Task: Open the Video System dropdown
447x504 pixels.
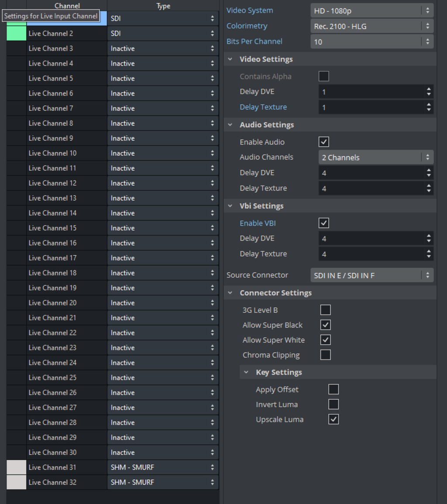Action: coord(371,10)
